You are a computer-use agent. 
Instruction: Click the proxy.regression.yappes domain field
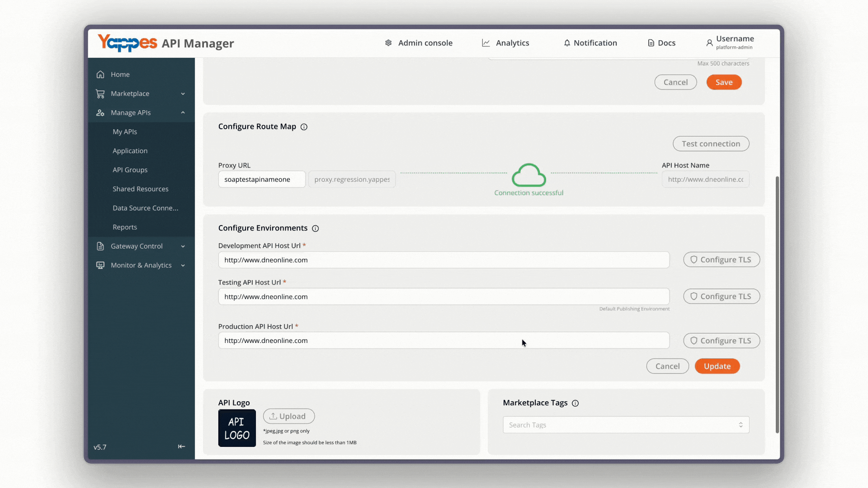(x=352, y=179)
